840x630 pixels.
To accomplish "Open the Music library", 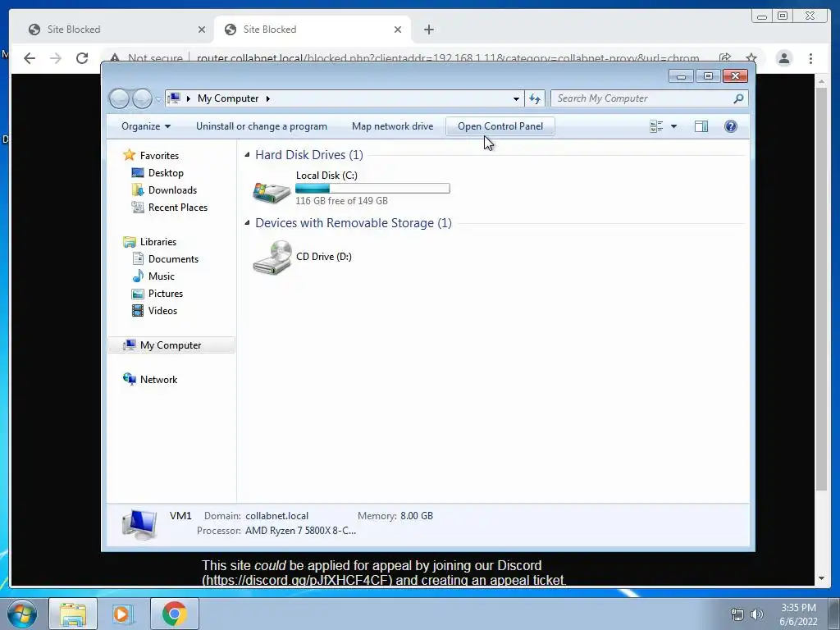I will click(162, 276).
